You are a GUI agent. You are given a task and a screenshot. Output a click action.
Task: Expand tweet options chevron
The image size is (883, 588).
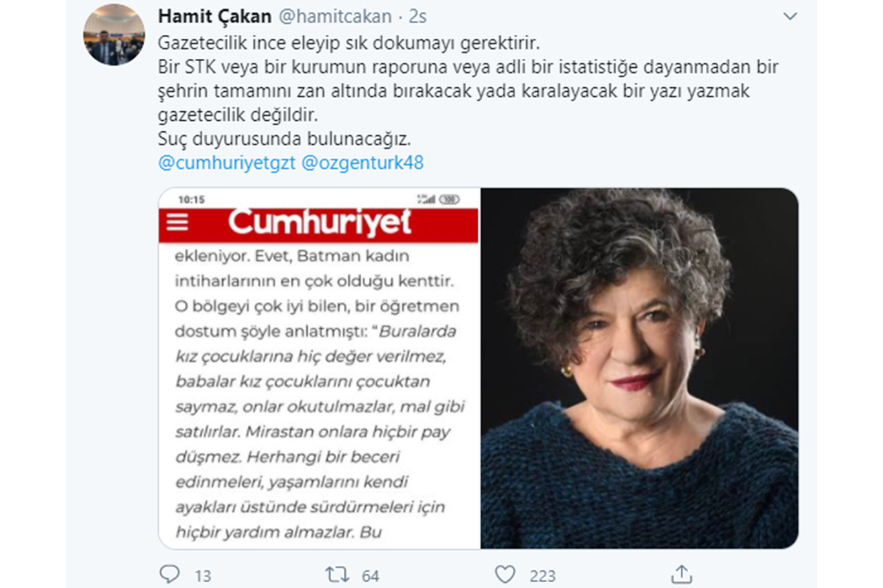(790, 16)
